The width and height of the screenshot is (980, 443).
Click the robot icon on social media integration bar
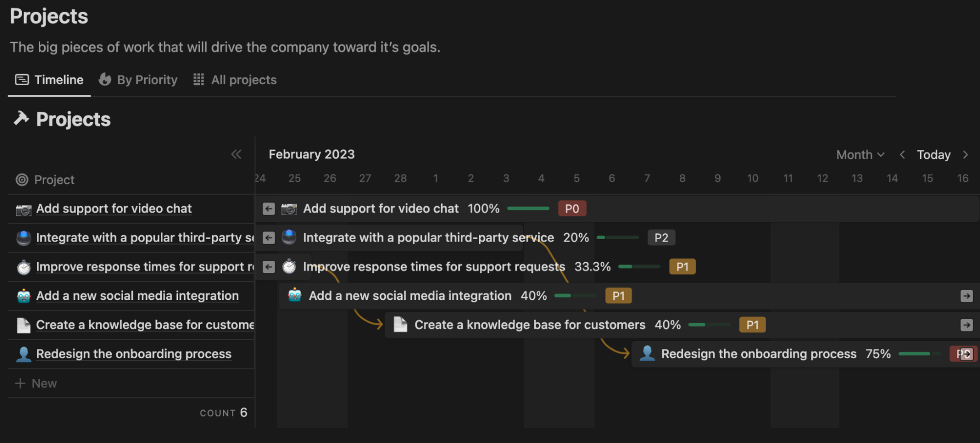click(294, 295)
